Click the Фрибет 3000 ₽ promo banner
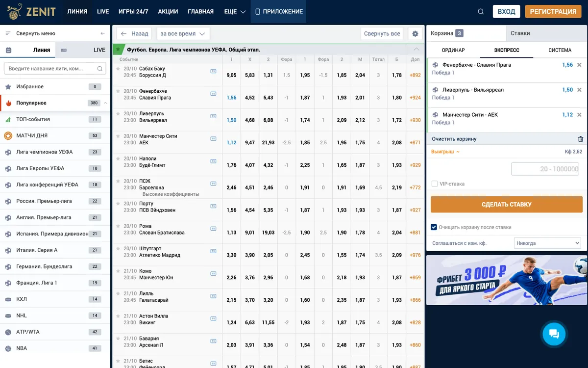 [x=507, y=280]
